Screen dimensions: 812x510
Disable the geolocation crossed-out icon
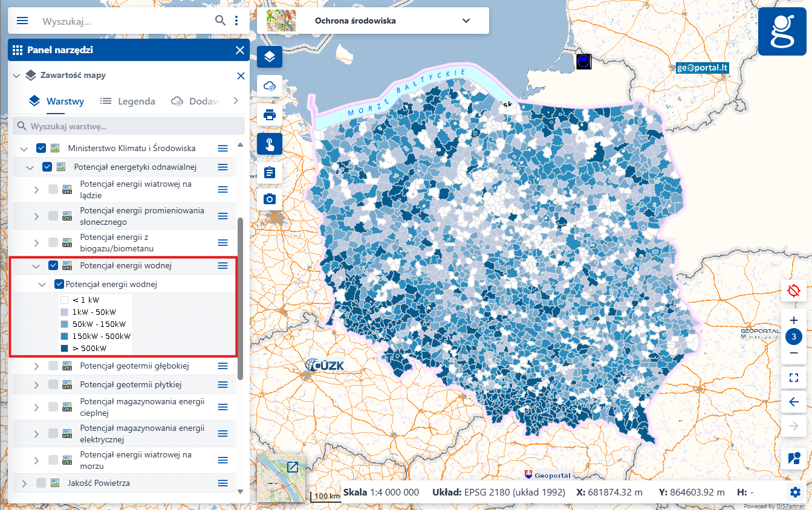pos(793,290)
